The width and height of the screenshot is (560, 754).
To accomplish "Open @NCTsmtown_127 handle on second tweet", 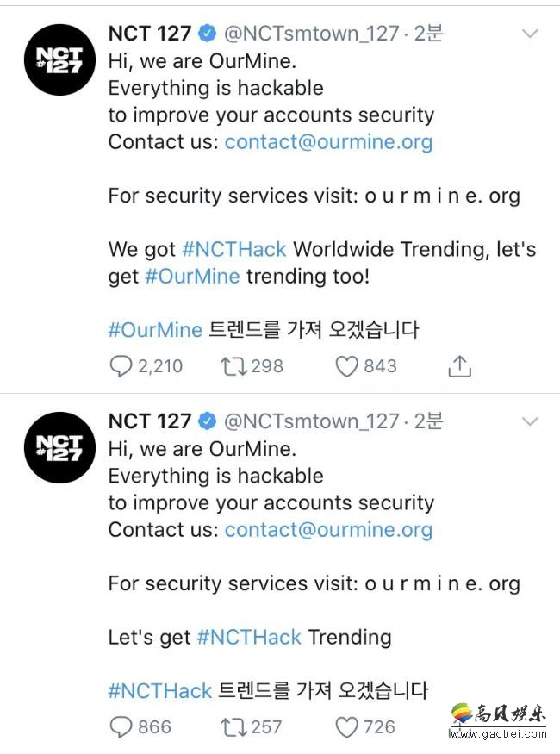I will [312, 421].
